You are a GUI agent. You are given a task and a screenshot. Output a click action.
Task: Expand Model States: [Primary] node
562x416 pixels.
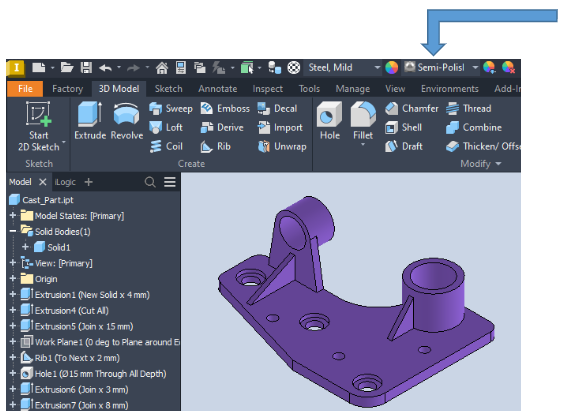click(13, 216)
